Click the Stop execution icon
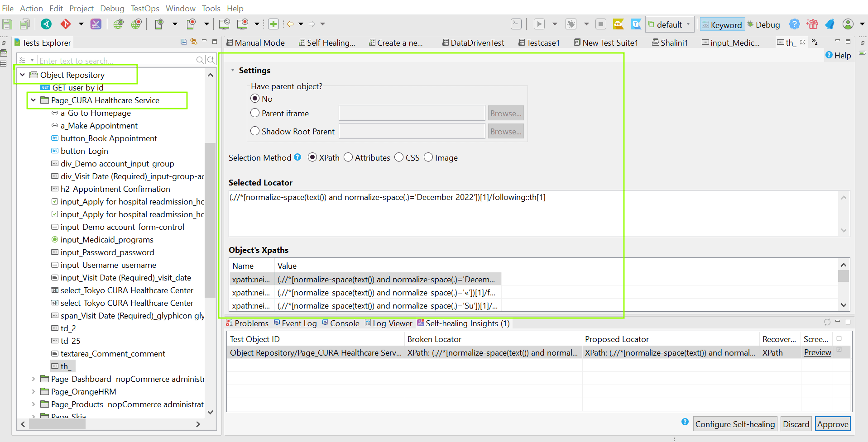Viewport: 868px width, 442px height. (601, 24)
